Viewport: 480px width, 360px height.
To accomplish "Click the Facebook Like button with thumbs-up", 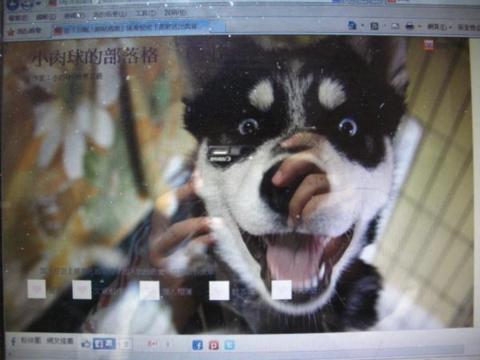I will pos(99,344).
